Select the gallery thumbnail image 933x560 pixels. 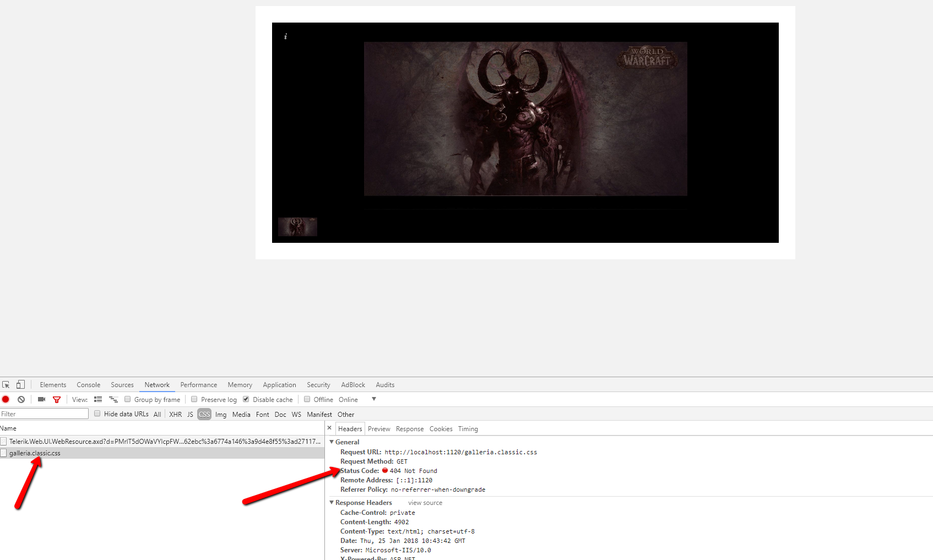pos(297,226)
